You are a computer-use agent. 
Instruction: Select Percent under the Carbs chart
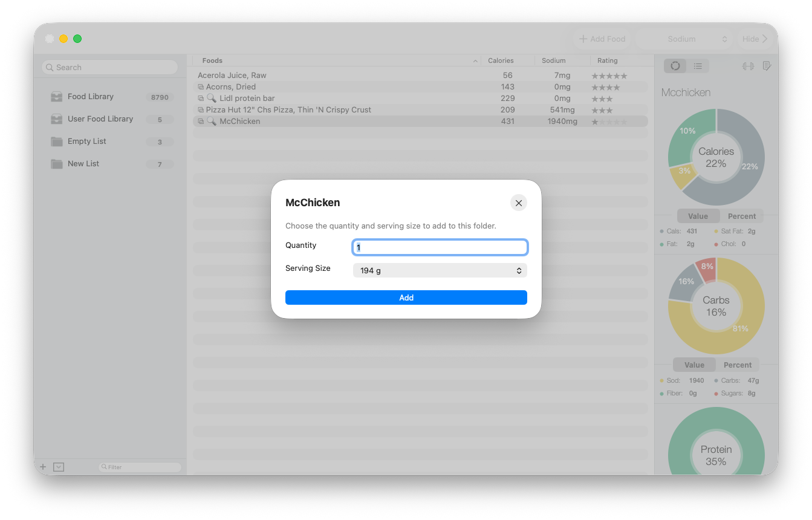[738, 365]
